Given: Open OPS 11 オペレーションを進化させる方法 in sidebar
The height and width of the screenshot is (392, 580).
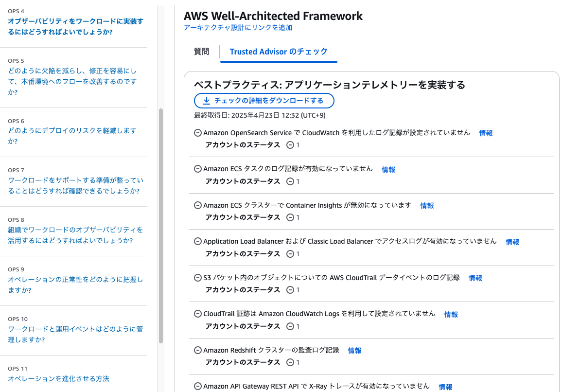Looking at the screenshot, I should point(58,379).
